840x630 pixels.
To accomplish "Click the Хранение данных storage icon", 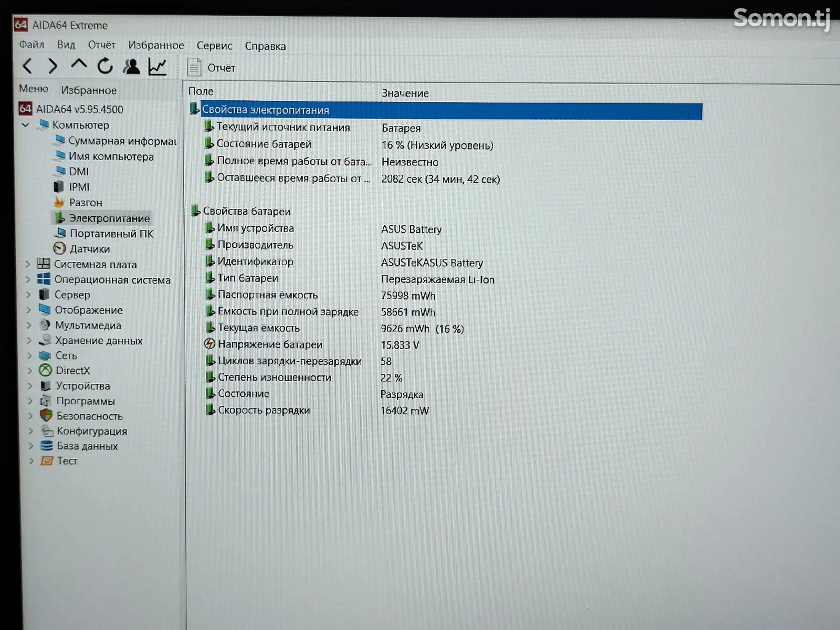I will [46, 340].
